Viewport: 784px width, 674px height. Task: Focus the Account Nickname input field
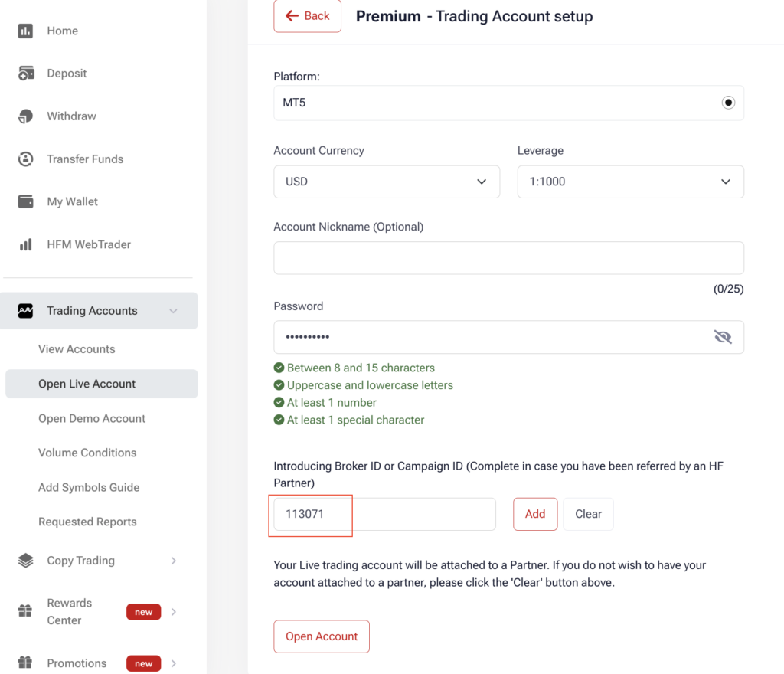pyautogui.click(x=508, y=258)
